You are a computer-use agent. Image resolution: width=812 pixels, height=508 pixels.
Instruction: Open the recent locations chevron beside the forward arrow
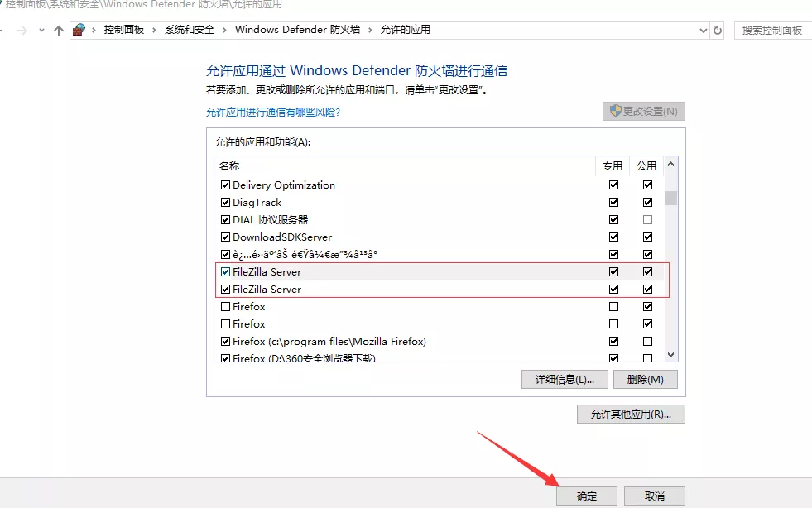[x=41, y=31]
